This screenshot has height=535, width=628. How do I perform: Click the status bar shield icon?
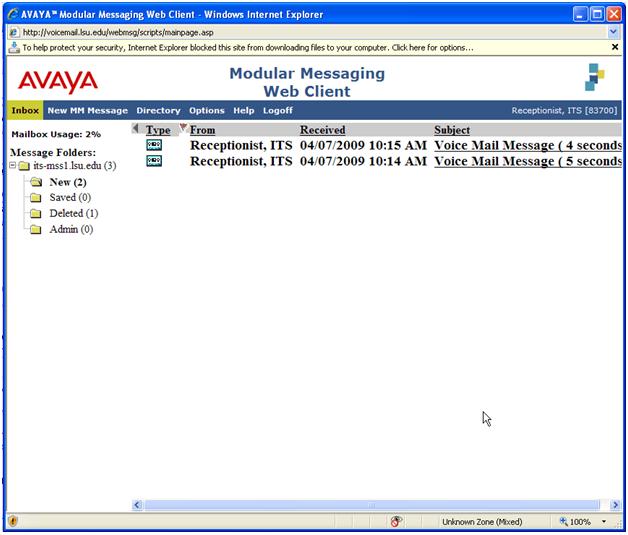pos(13,521)
